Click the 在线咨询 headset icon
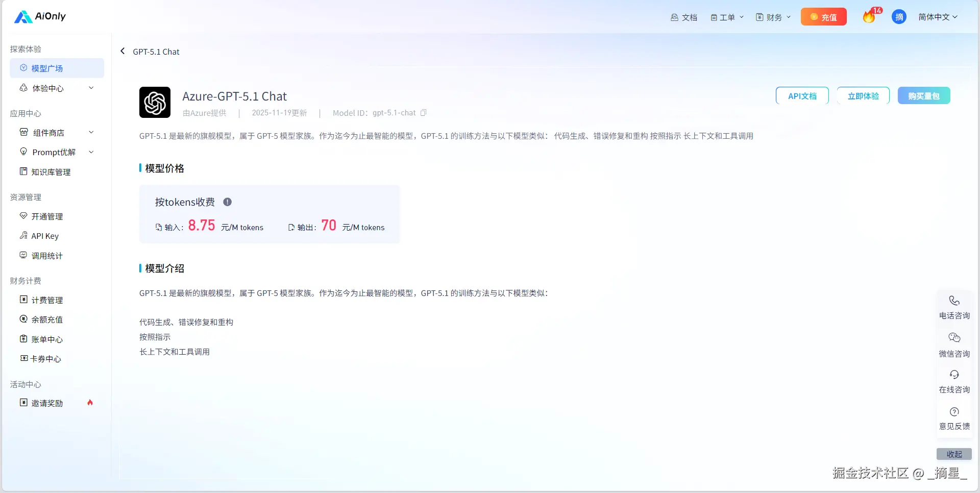Screen dimensions: 980x493 click(x=954, y=375)
